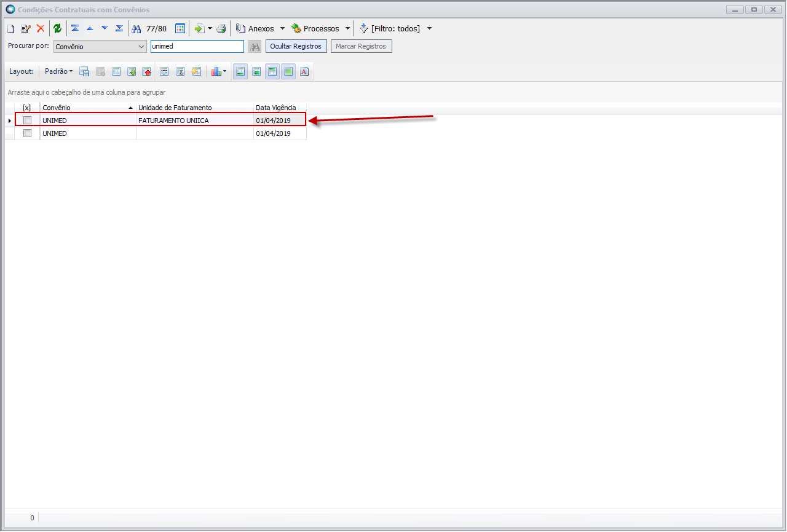The height and width of the screenshot is (532, 787).
Task: Click the binoculars button beside search field
Action: (x=255, y=47)
